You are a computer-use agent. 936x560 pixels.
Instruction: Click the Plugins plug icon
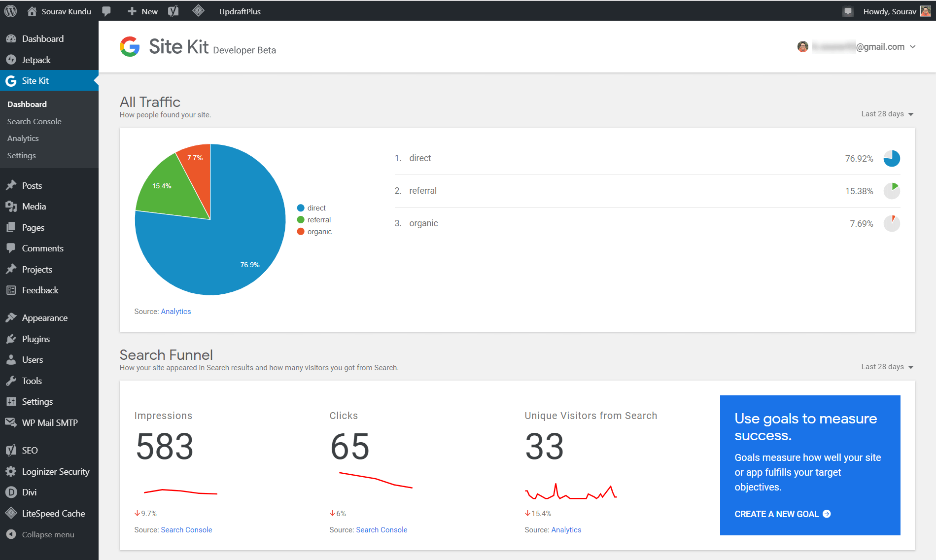[11, 339]
